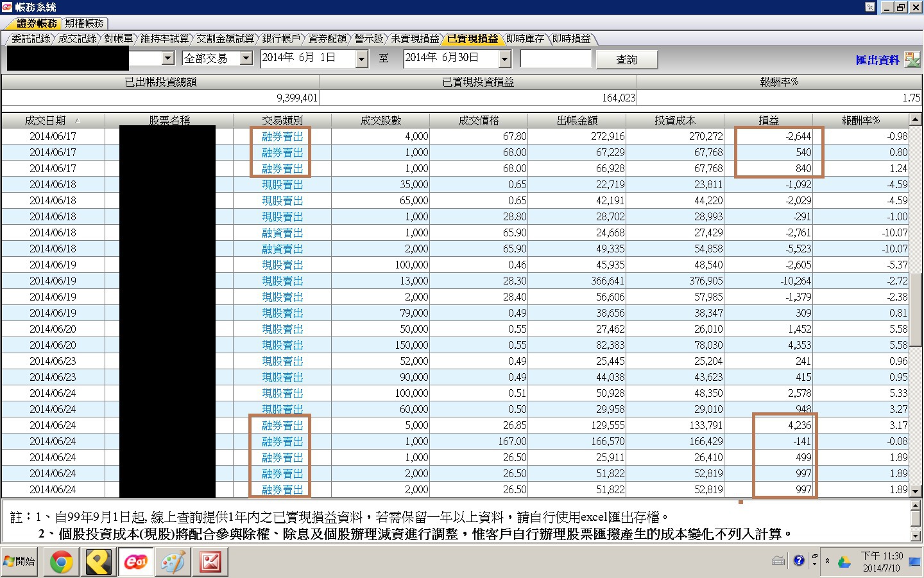Click the 匯出資料 export link
Screen dimensions: 924x578
[877, 60]
